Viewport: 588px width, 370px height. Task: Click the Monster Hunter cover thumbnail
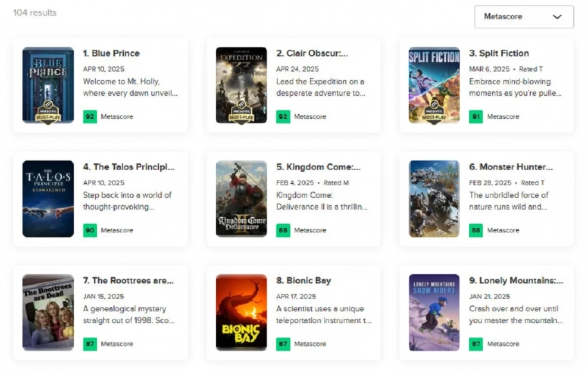click(x=434, y=198)
